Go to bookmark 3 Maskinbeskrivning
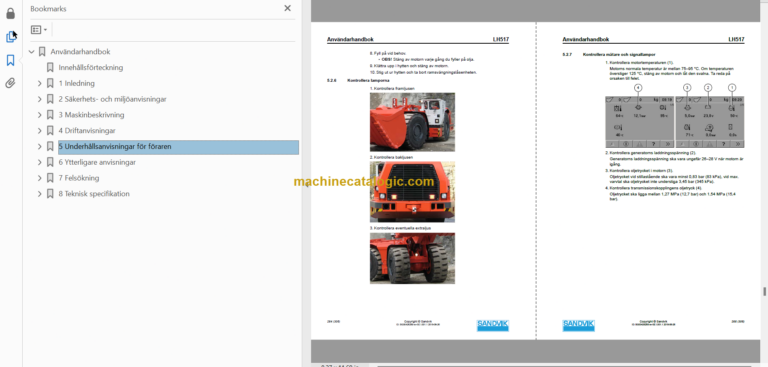This screenshot has width=768, height=367. tap(91, 115)
